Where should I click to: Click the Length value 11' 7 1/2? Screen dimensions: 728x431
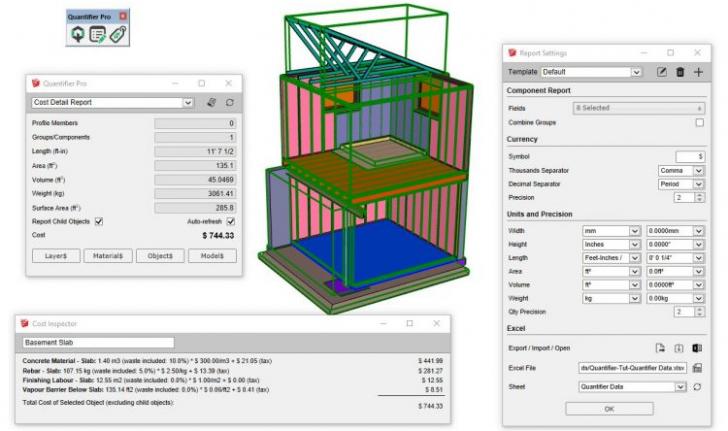[195, 151]
